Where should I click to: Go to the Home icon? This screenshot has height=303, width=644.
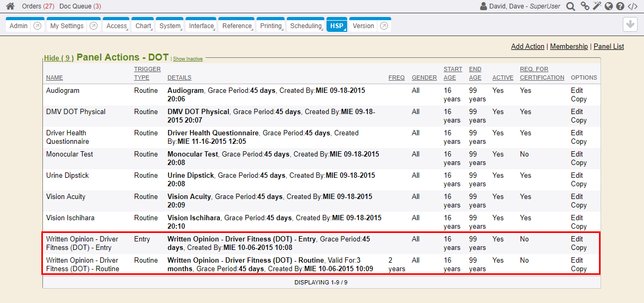coord(10,6)
